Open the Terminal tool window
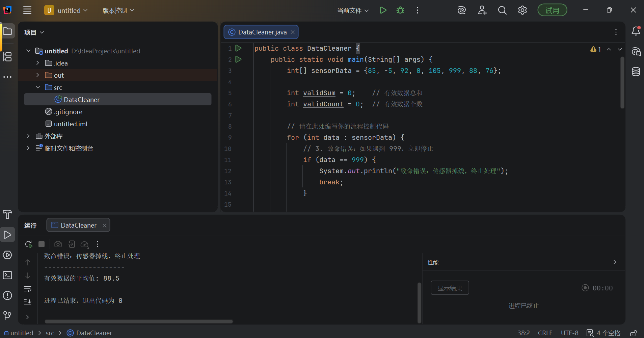Screen dimensions: 644x338 pos(7,275)
